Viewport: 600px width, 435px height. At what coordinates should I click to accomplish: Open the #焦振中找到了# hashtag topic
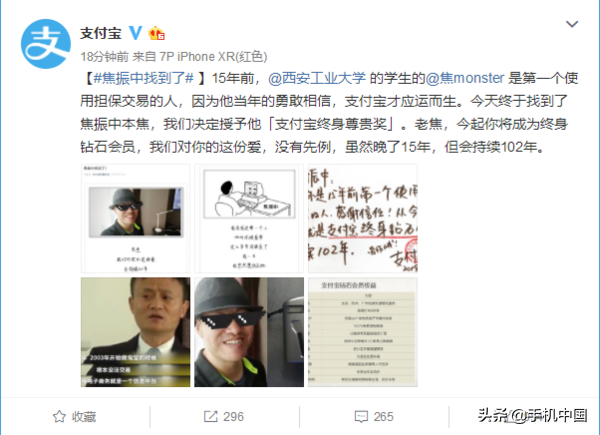(x=143, y=78)
